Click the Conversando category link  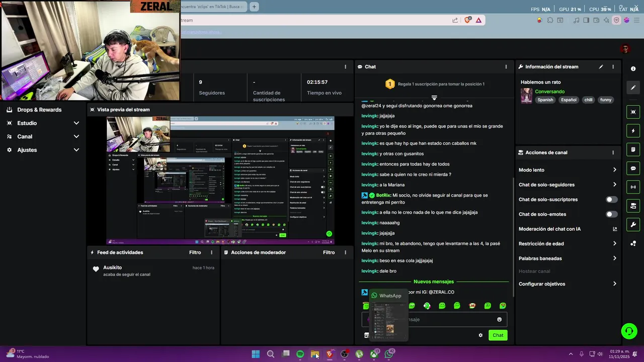click(x=549, y=92)
